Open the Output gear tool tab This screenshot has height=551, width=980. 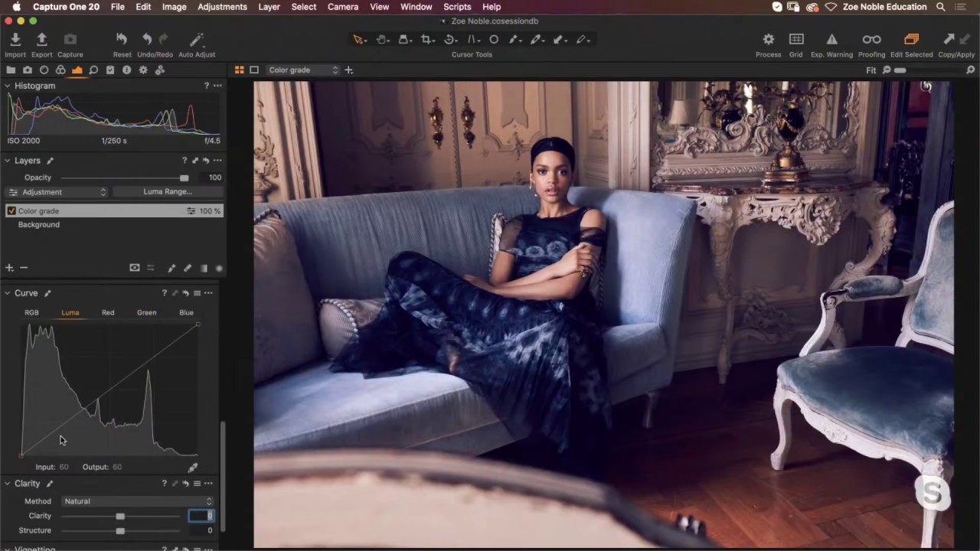pyautogui.click(x=143, y=70)
